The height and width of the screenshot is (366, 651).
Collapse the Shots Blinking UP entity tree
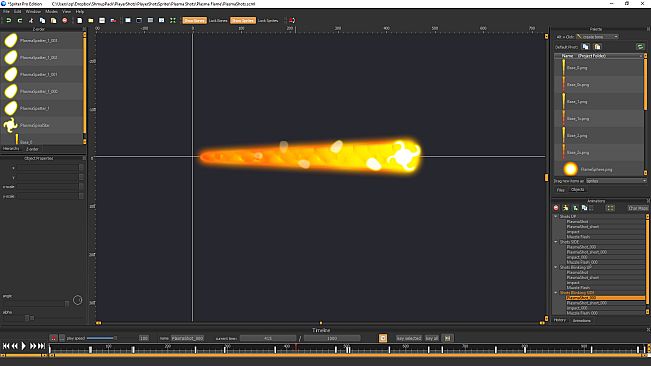[556, 267]
